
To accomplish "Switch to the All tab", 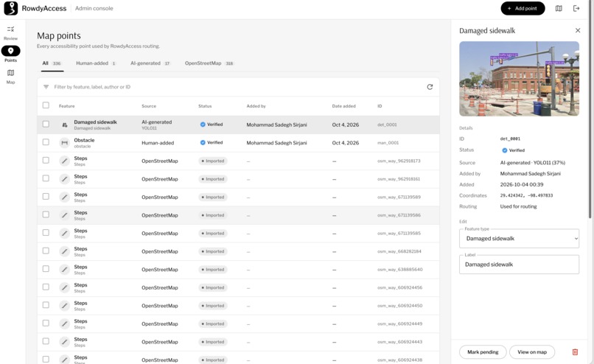I will click(x=51, y=63).
